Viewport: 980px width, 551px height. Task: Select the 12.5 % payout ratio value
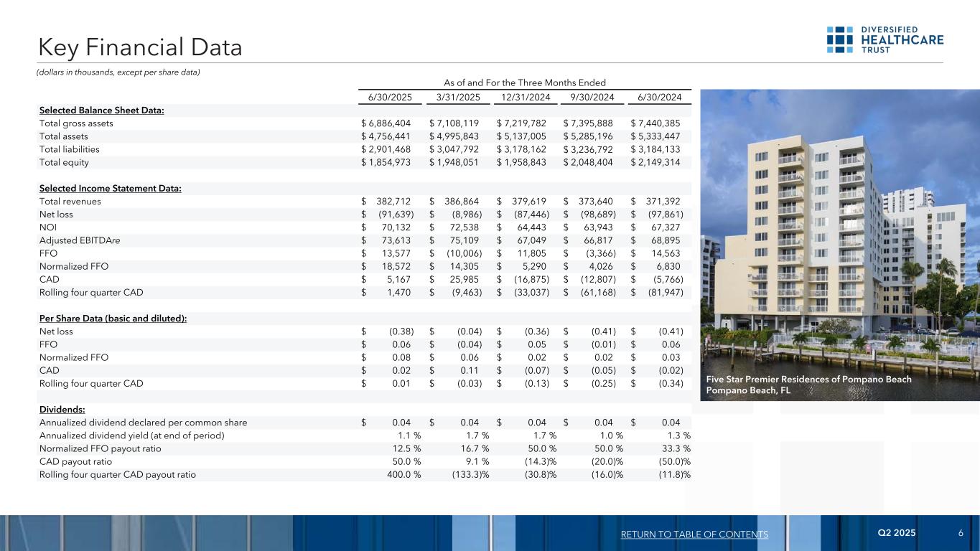pos(406,448)
